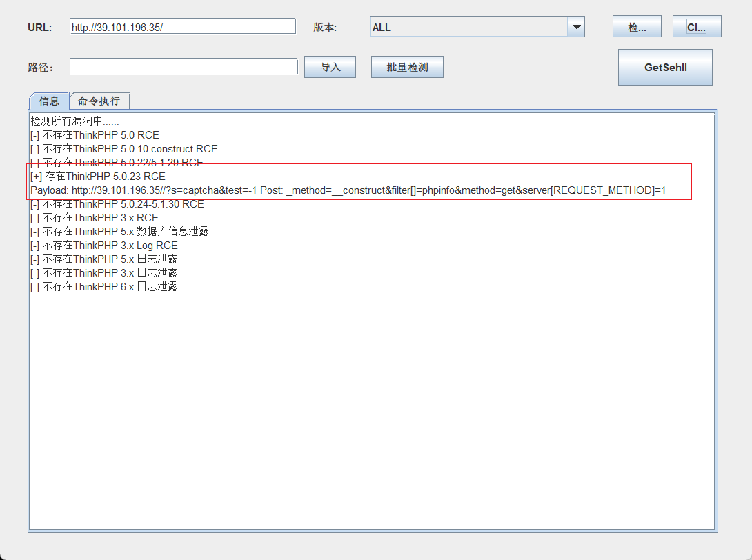This screenshot has width=752, height=560.
Task: Click the ThinkPHP 6.x 日志泄露 line
Action: tap(104, 287)
